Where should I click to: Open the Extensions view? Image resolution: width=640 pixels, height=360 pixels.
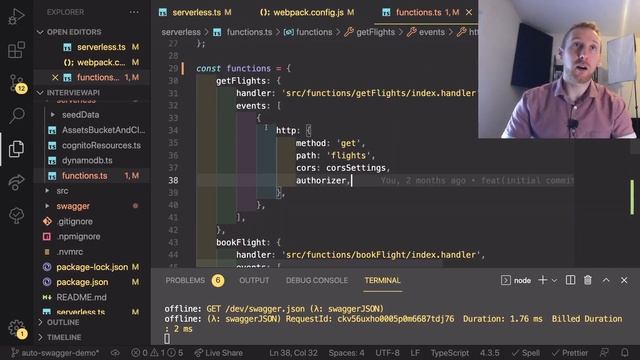pos(16,50)
